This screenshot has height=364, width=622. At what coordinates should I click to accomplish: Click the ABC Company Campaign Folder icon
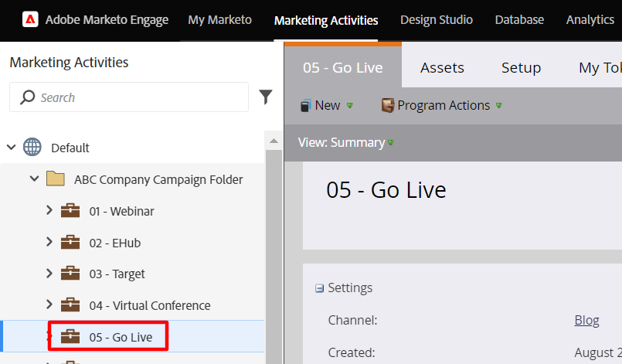pyautogui.click(x=56, y=179)
